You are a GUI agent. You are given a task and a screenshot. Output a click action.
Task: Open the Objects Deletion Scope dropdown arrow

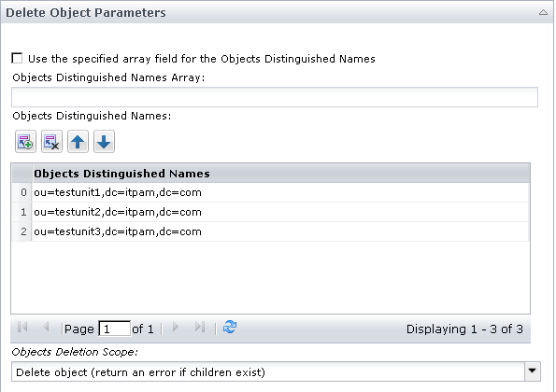point(533,371)
